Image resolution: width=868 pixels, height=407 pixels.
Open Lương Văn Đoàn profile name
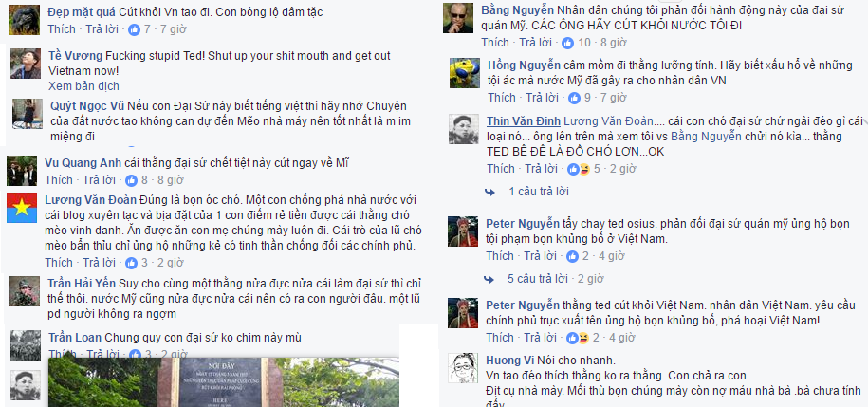(x=91, y=200)
